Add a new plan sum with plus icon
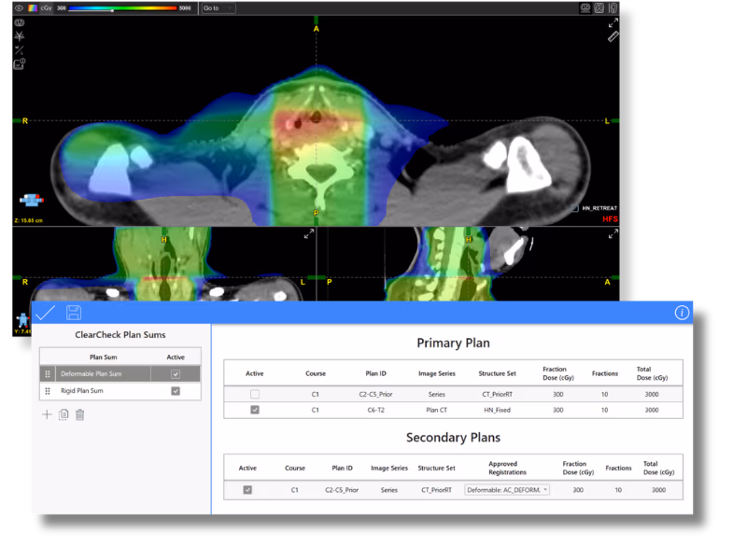Screen dimensions: 747x560 tap(47, 414)
